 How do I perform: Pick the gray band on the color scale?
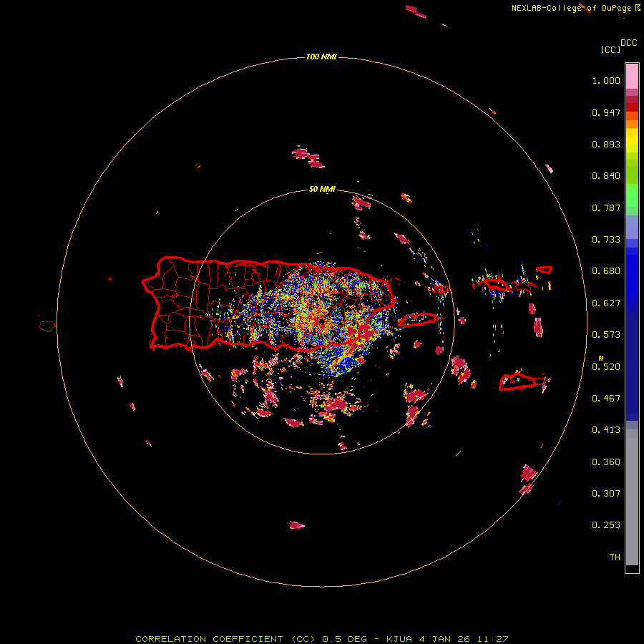632,497
